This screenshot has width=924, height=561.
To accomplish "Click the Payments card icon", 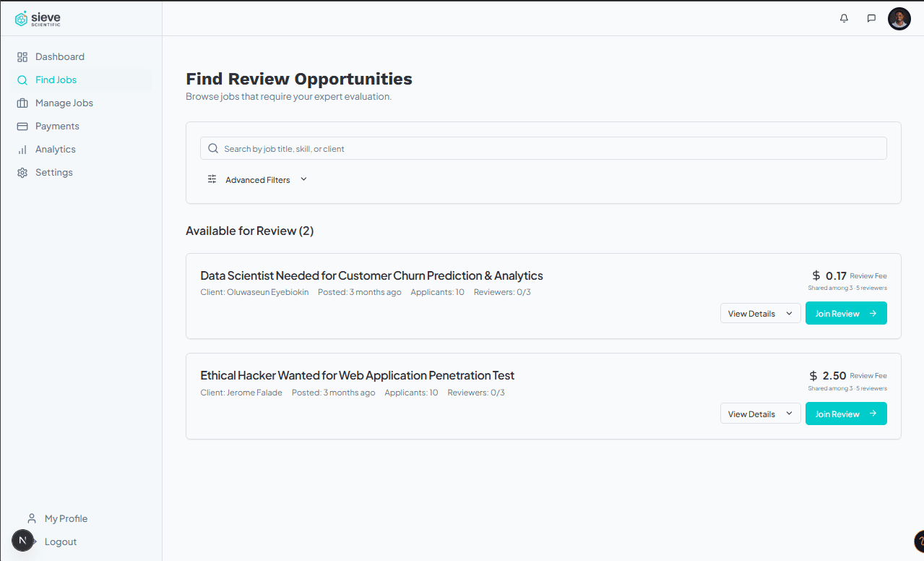I will coord(22,126).
